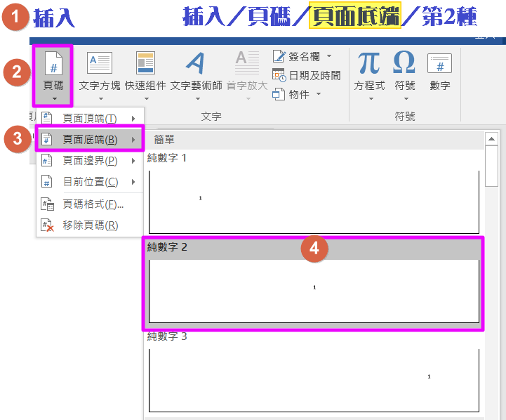506x420 pixels.
Task: Open the 頁面頂端 submenu arrow
Action: [x=133, y=119]
